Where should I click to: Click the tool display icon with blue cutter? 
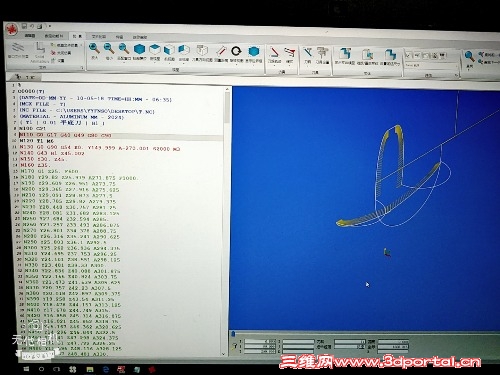tap(307, 53)
